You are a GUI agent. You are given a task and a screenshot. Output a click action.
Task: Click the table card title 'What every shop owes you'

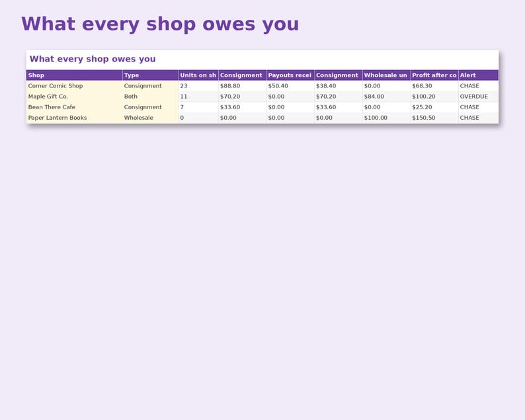(93, 59)
